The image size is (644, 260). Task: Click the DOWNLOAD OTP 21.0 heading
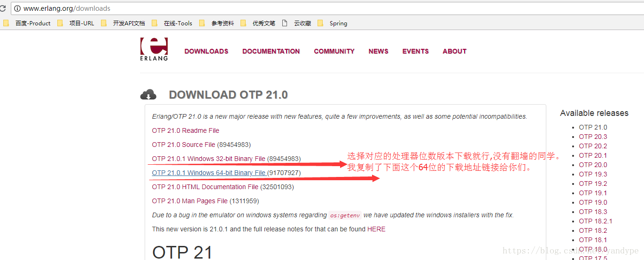(228, 95)
